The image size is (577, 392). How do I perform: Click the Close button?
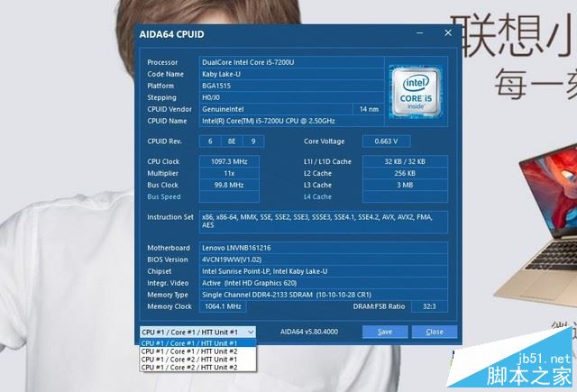click(435, 332)
